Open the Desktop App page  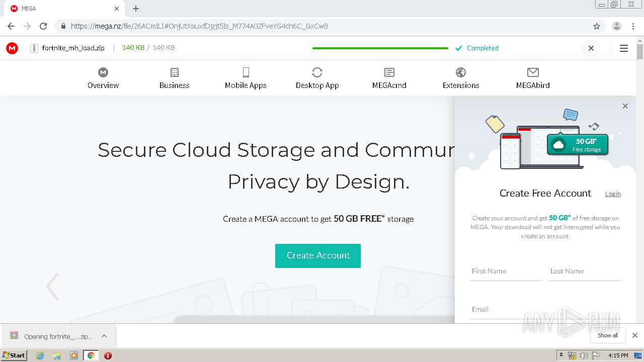317,78
